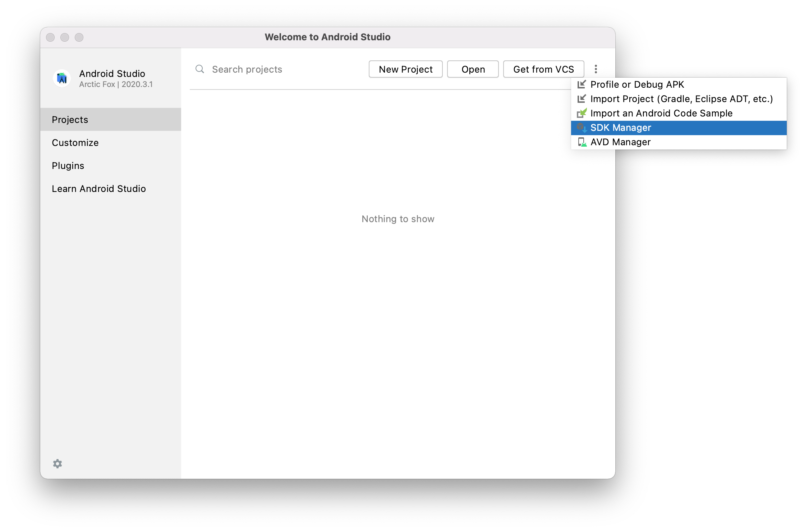Go to the Plugins section
804x532 pixels.
(111, 165)
